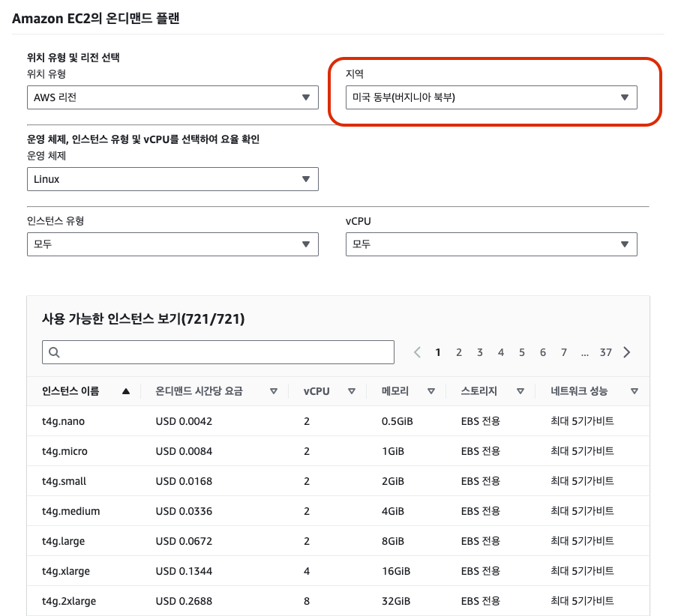Go to page 6 of results
Screen dimensions: 681x616
coord(543,352)
